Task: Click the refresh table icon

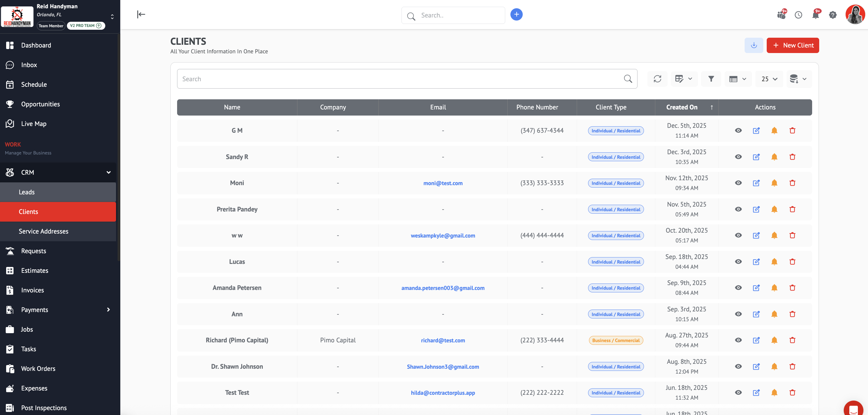Action: [657, 79]
